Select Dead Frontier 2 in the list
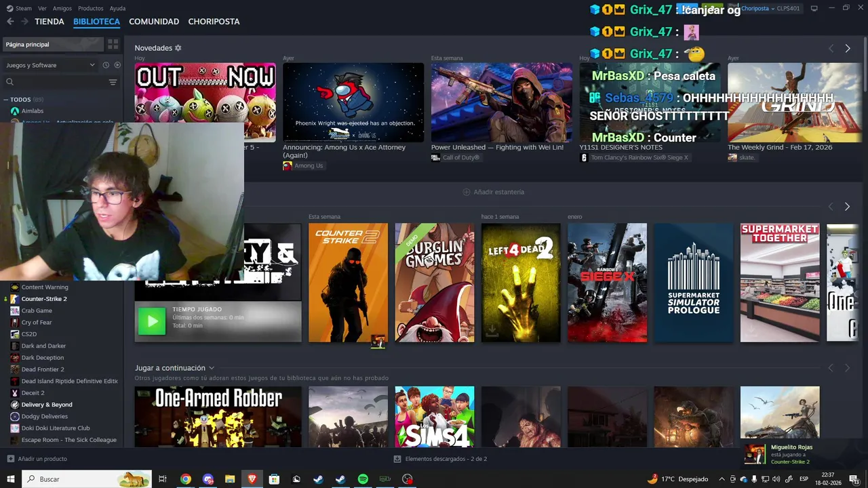Viewport: 868px width, 488px height. coord(43,369)
